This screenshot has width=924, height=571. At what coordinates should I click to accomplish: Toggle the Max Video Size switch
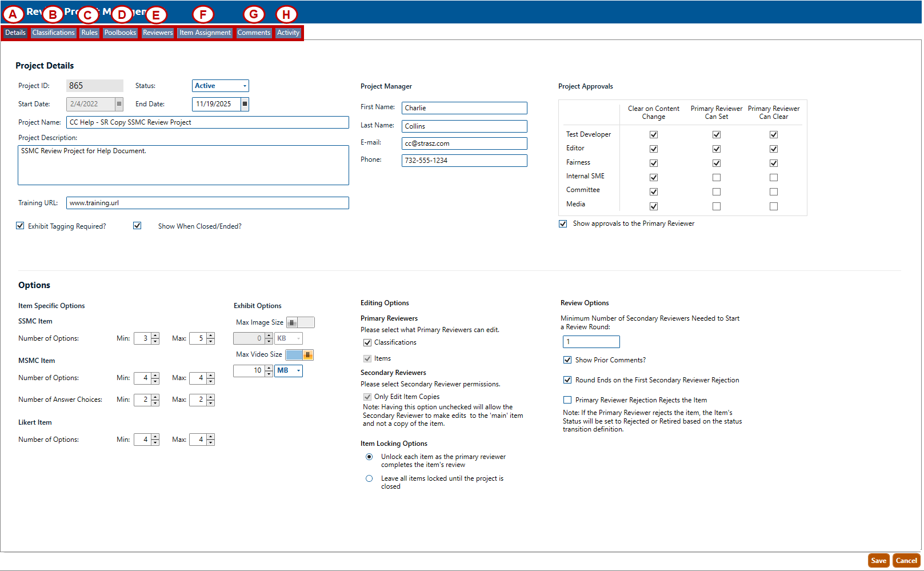coord(299,355)
